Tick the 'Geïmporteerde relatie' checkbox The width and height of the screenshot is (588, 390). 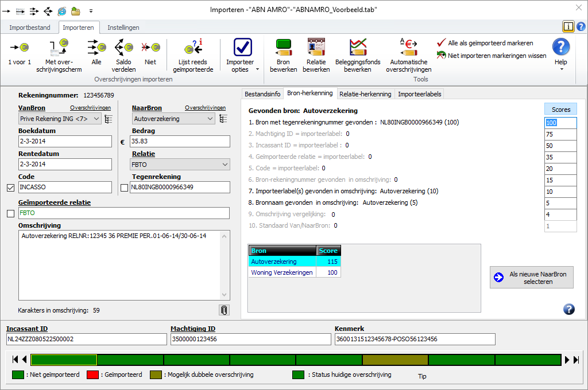(10, 214)
